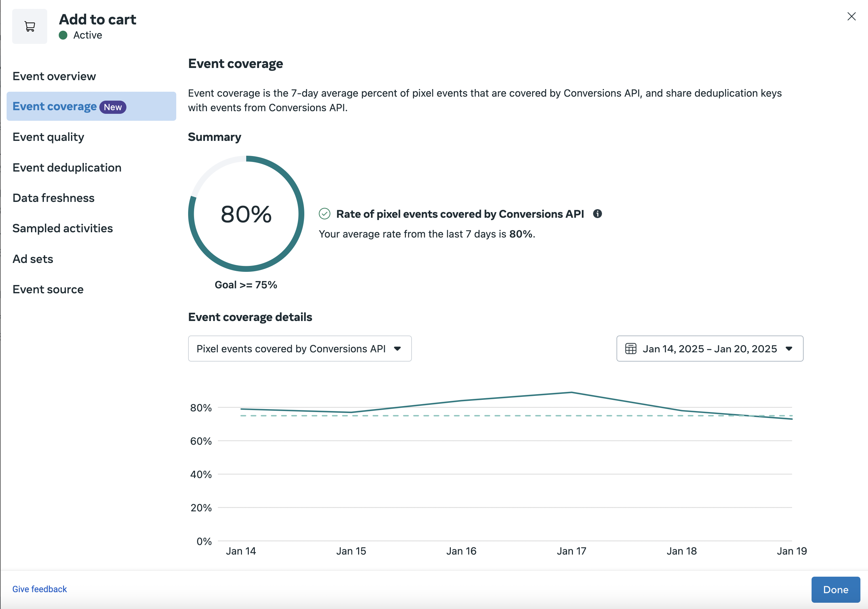Click the Goal >= 75% label
Screen dimensions: 868x609
(x=246, y=285)
